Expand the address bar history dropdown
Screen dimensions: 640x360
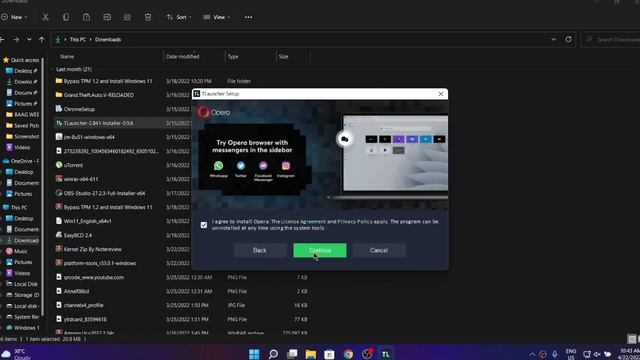pos(553,40)
